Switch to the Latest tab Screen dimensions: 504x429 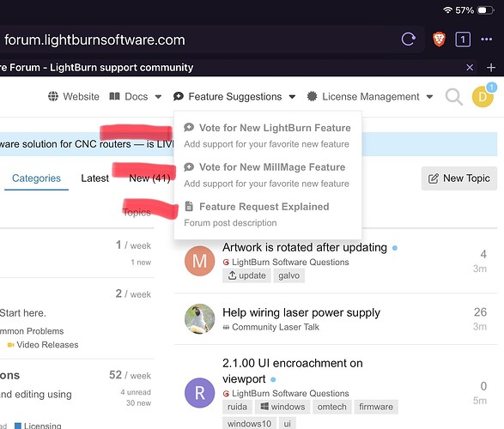click(94, 178)
